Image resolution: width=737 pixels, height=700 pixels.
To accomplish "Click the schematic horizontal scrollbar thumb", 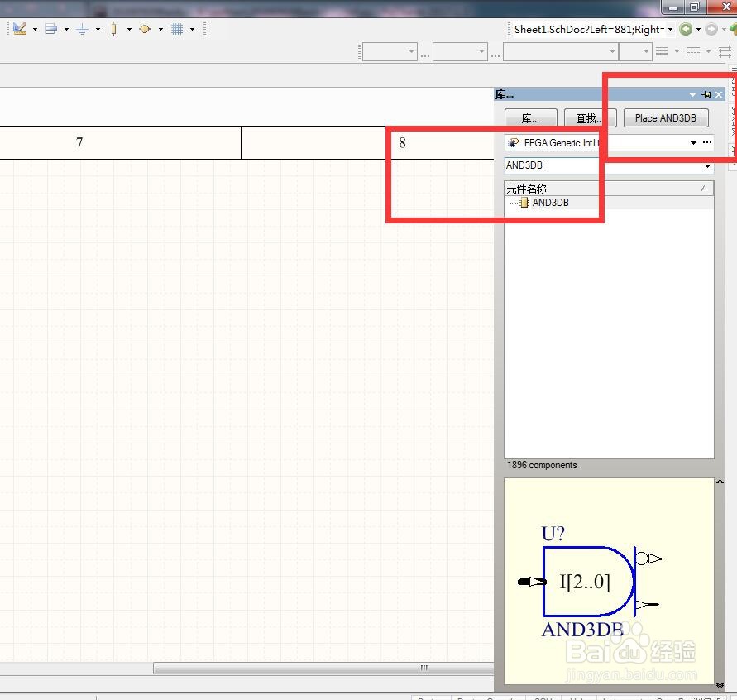I will 324,668.
